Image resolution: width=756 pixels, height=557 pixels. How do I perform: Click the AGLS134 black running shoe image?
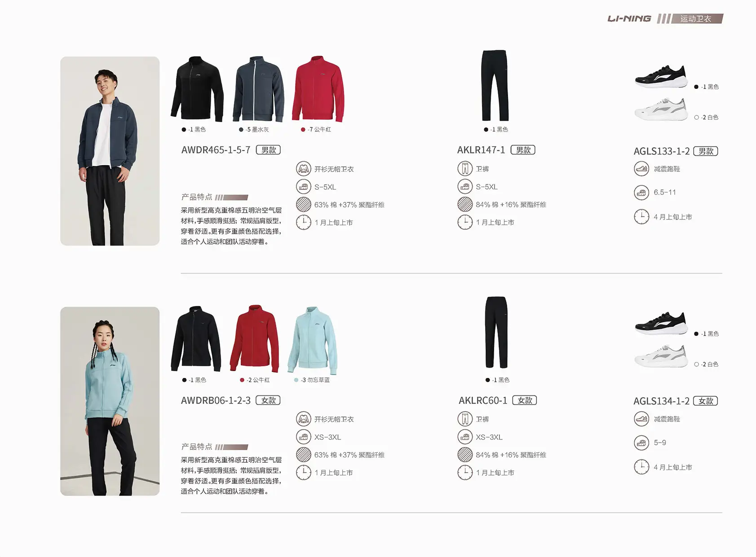[661, 324]
